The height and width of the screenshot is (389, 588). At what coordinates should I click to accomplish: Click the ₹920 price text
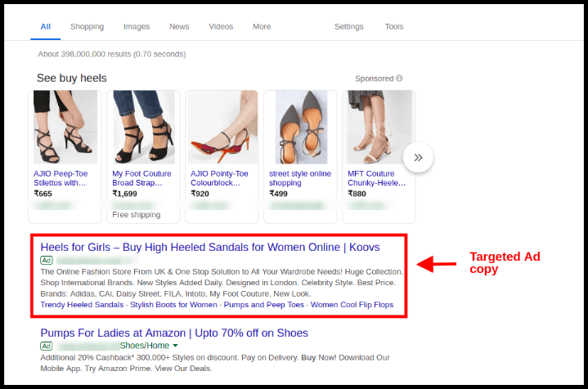[200, 194]
